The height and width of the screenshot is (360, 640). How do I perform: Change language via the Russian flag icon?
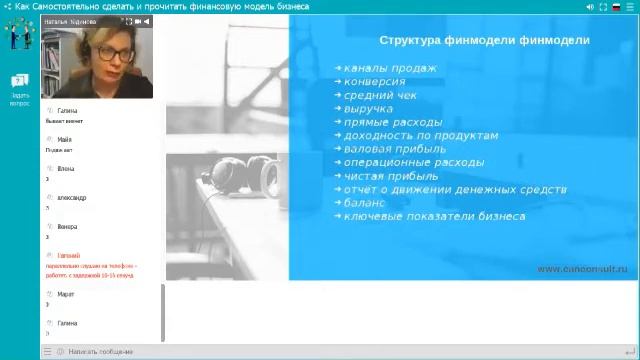616,7
